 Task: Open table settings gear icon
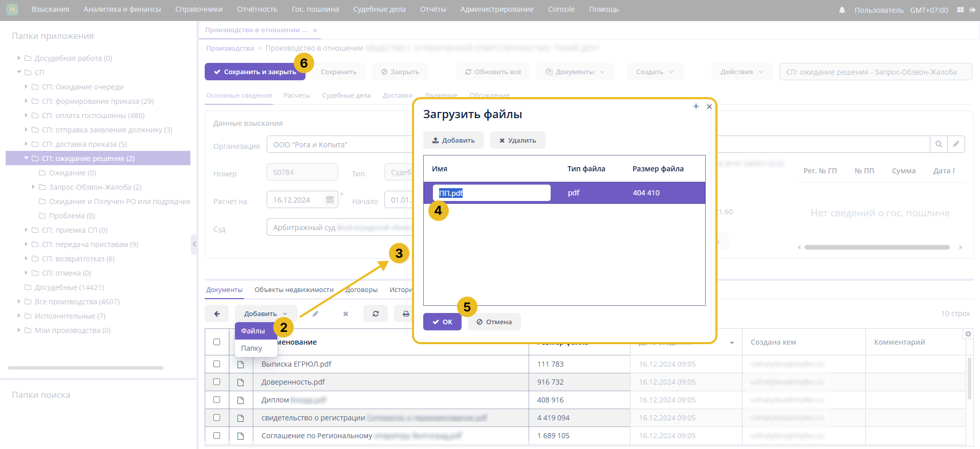(968, 334)
